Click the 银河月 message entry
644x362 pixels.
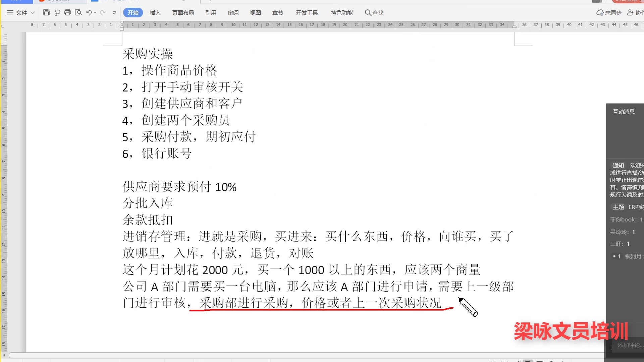pos(627,256)
